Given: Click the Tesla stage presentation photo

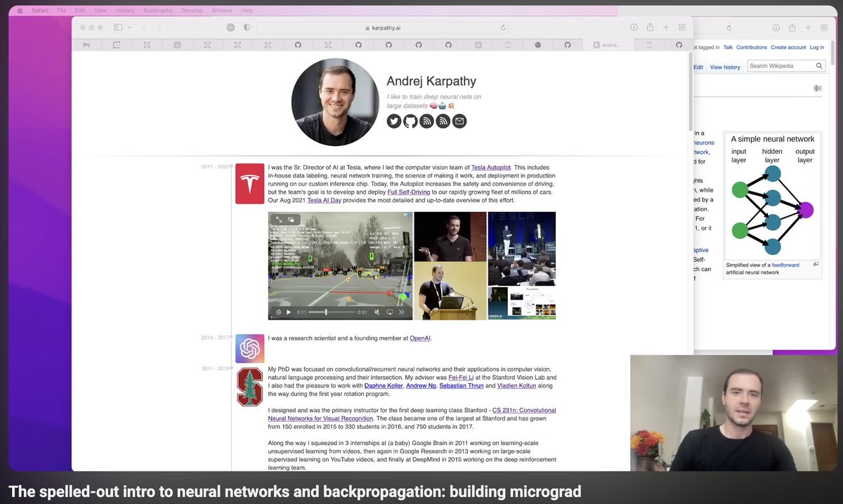Looking at the screenshot, I should pos(522,248).
